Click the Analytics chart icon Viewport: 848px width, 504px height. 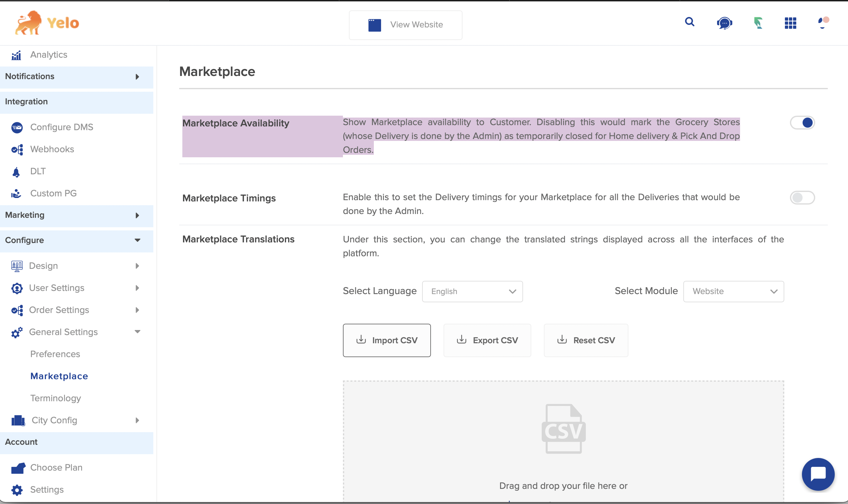click(16, 55)
